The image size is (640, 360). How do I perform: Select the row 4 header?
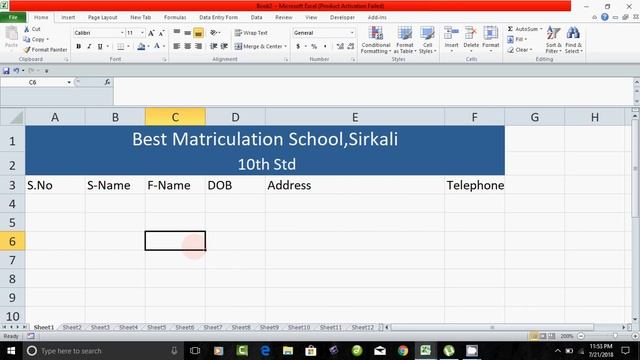click(x=12, y=204)
